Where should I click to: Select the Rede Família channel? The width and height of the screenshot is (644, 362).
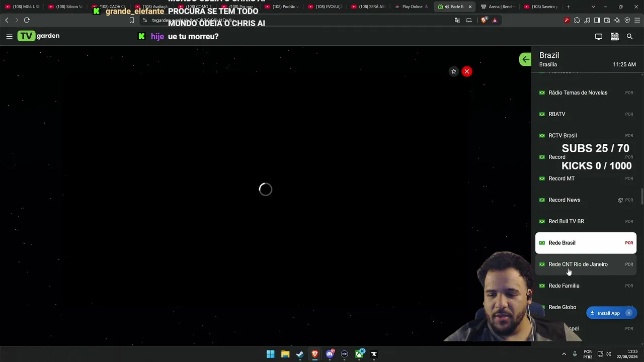[586, 286]
